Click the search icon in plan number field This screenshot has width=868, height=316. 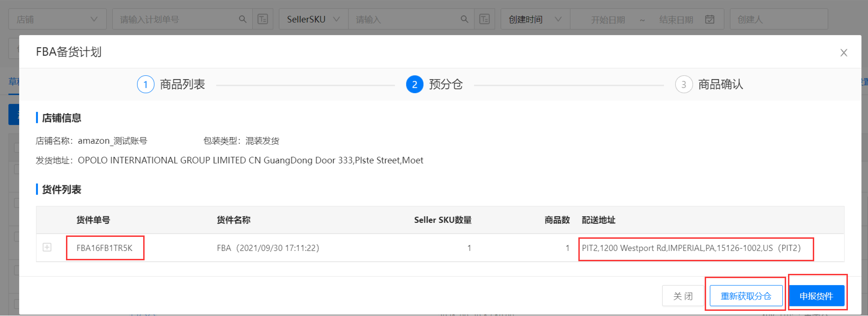(x=242, y=19)
